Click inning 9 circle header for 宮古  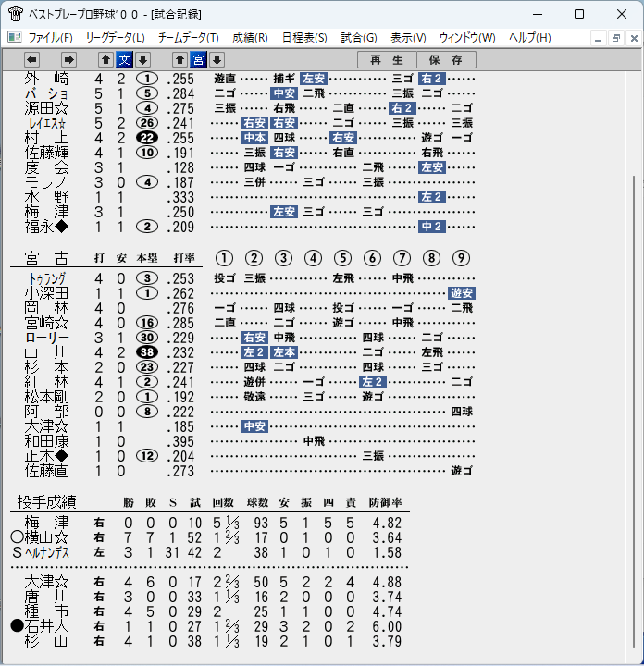461,258
